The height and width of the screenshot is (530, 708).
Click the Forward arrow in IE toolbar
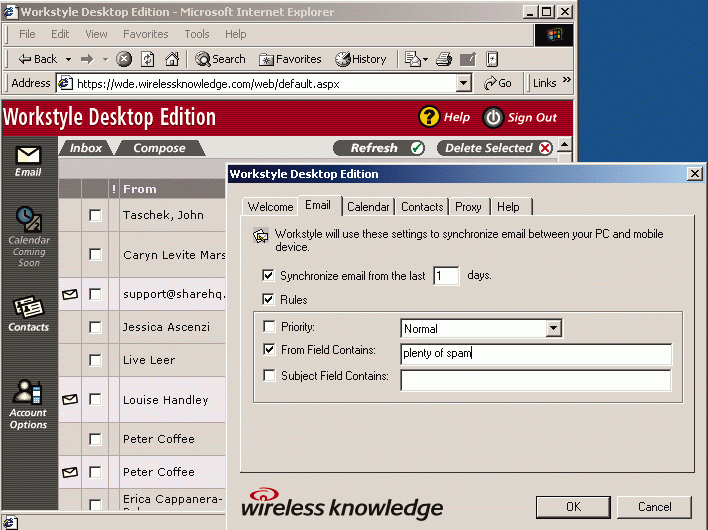click(87, 59)
